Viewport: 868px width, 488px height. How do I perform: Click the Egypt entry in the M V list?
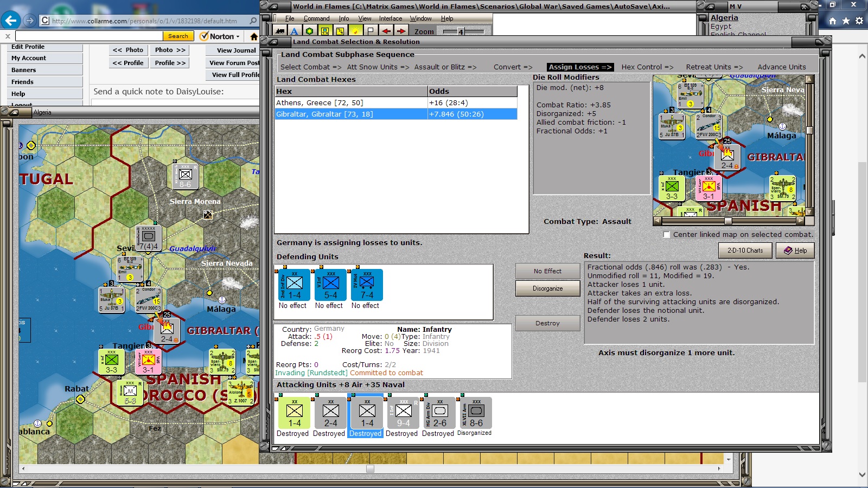point(721,27)
